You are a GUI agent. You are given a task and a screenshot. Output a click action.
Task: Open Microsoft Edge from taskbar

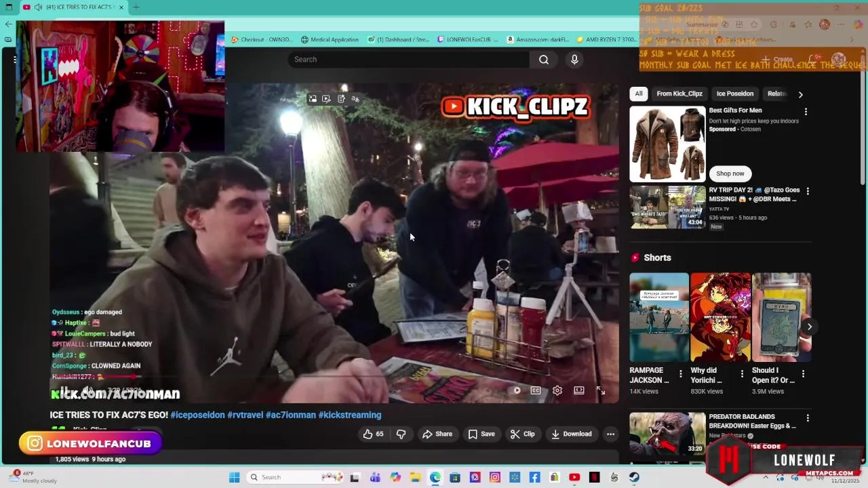point(435,477)
